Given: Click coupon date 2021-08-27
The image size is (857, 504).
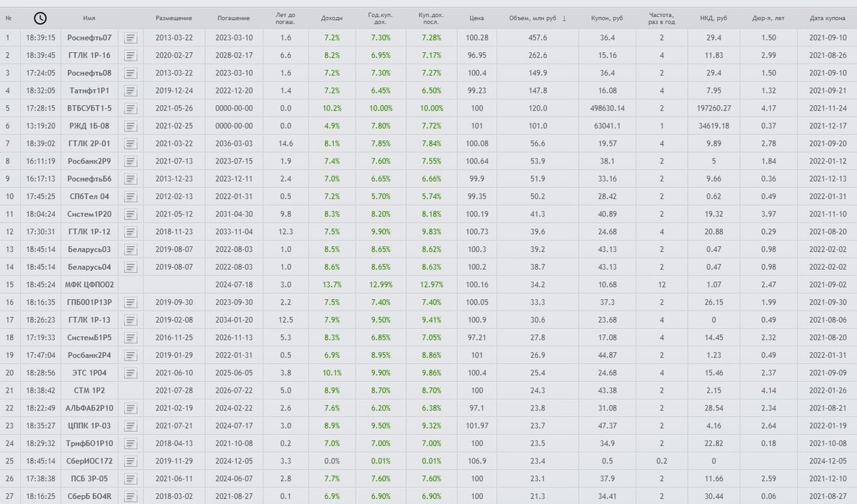Looking at the screenshot, I should pyautogui.click(x=828, y=496).
